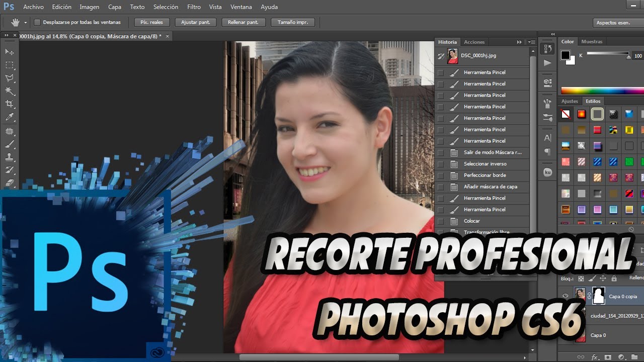The height and width of the screenshot is (362, 644).
Task: Click the mask link chain on Capa 0 copia
Action: click(589, 296)
